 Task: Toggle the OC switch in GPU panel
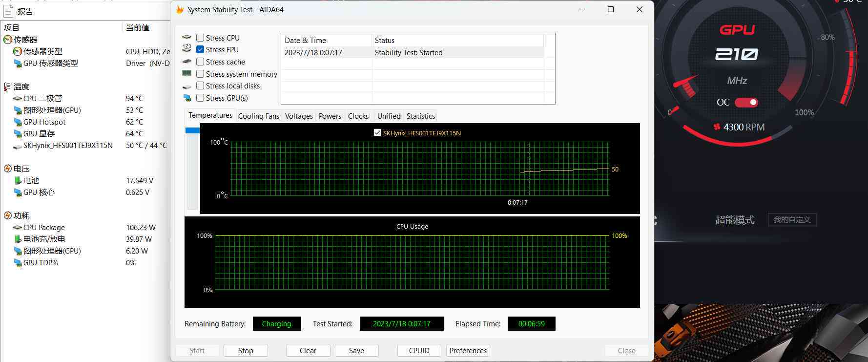click(x=746, y=102)
